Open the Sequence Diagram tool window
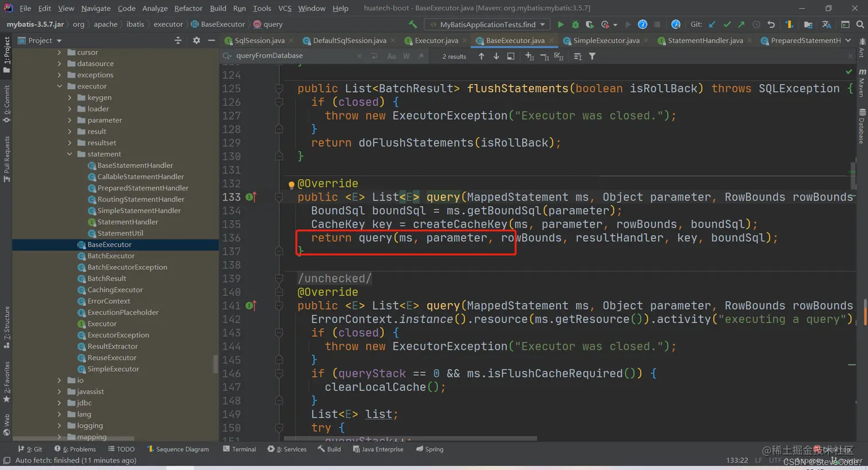The height and width of the screenshot is (470, 868). tap(178, 449)
